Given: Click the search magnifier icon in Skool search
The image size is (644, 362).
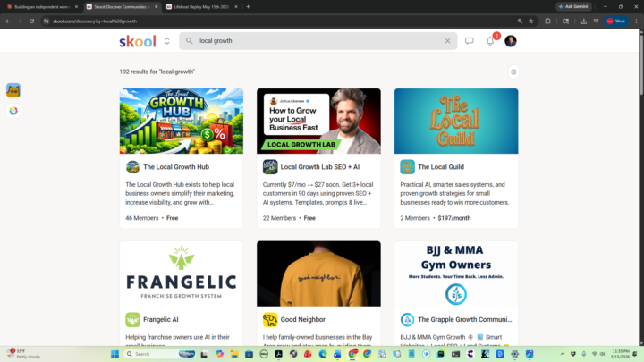Looking at the screenshot, I should (x=189, y=40).
